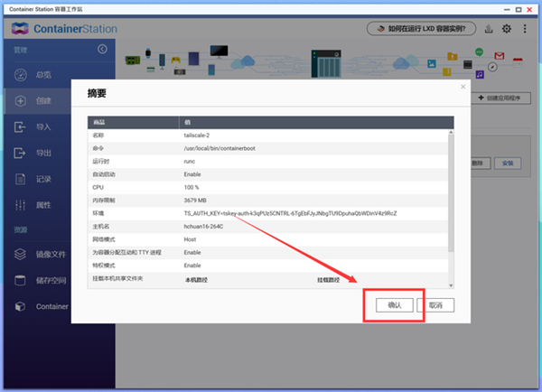The height and width of the screenshot is (392, 542).
Task: Click the green chat bubble icon in the banner
Action: pos(479,52)
